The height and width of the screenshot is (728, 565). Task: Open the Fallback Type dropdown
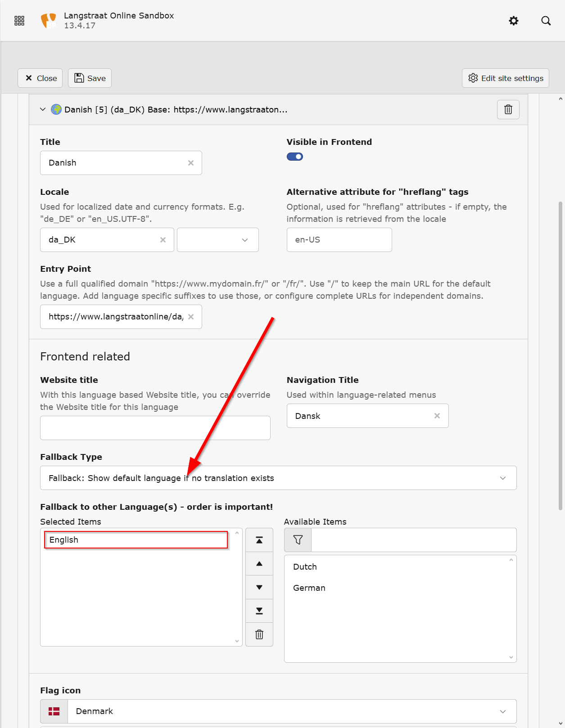tap(278, 478)
